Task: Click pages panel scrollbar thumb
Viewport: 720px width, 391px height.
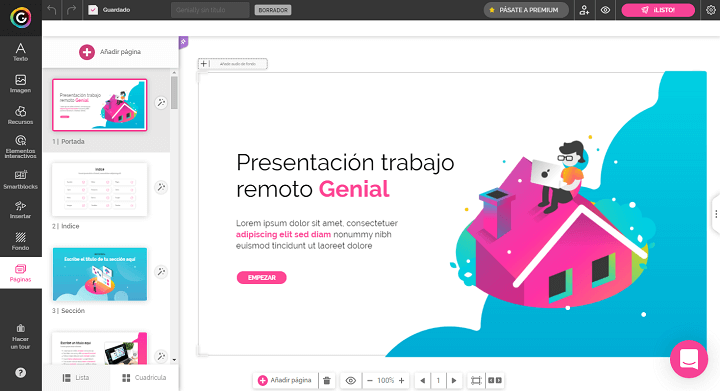Action: click(174, 93)
